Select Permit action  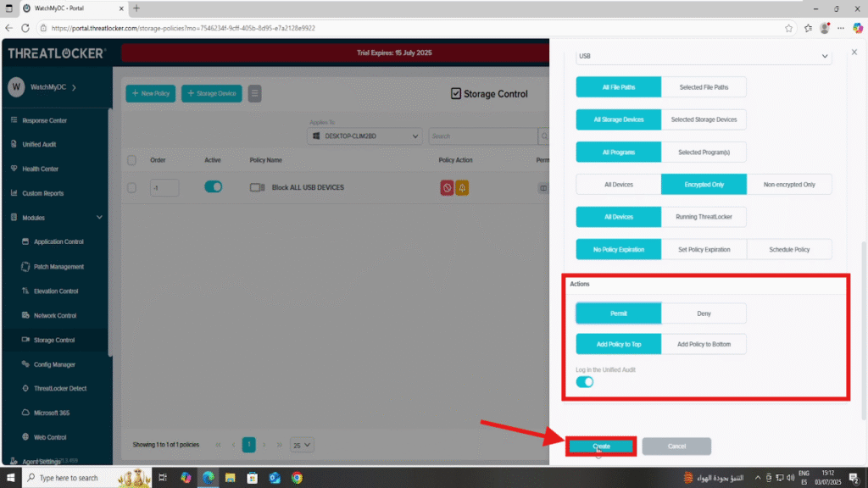(618, 313)
